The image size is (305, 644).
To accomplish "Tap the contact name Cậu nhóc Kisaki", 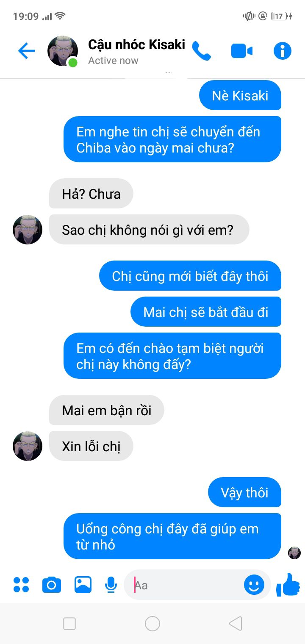I will pyautogui.click(x=136, y=44).
